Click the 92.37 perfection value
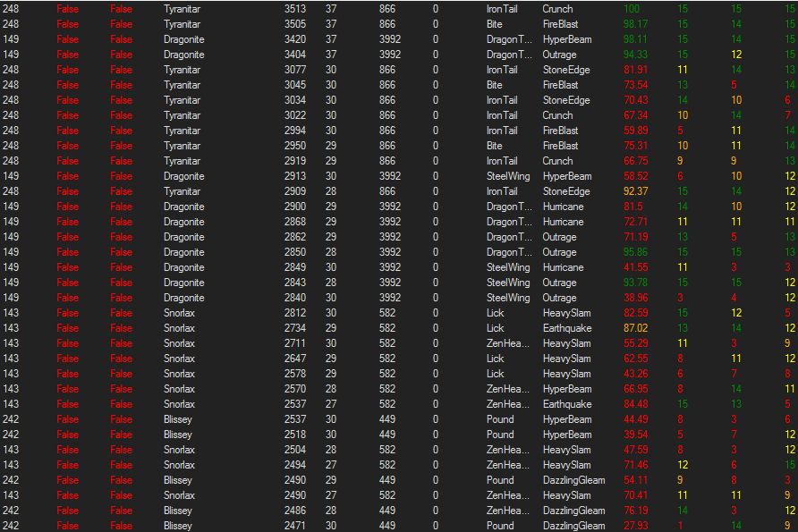 [x=636, y=191]
